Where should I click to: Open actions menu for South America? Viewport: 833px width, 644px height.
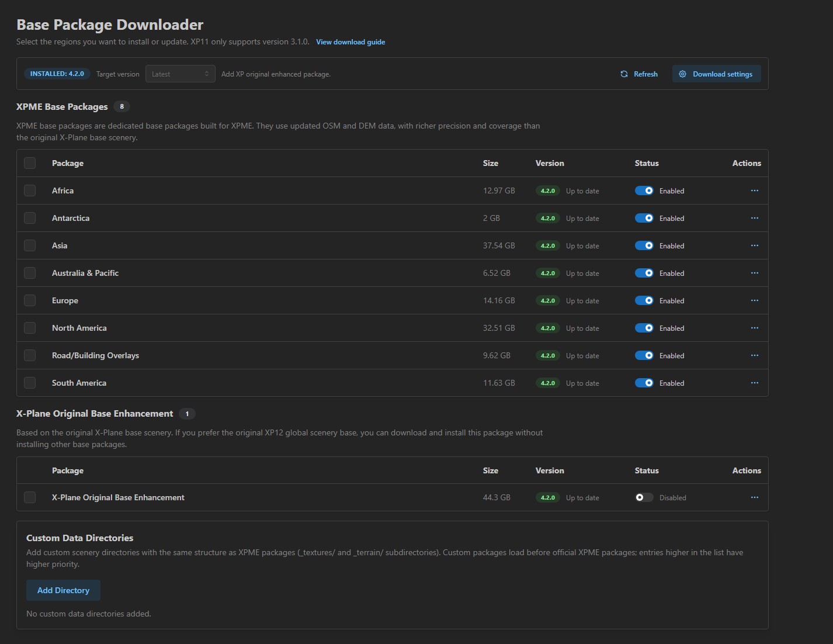point(754,383)
